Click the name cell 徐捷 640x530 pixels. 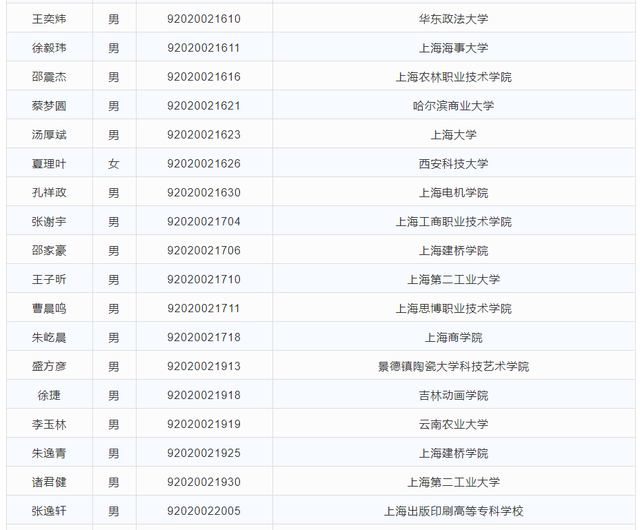[49, 396]
